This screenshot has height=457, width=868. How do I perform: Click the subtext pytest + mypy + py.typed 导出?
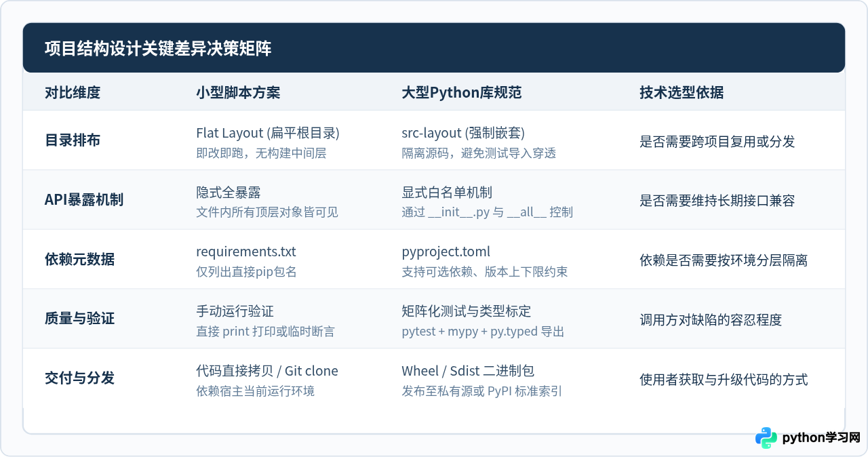483,332
